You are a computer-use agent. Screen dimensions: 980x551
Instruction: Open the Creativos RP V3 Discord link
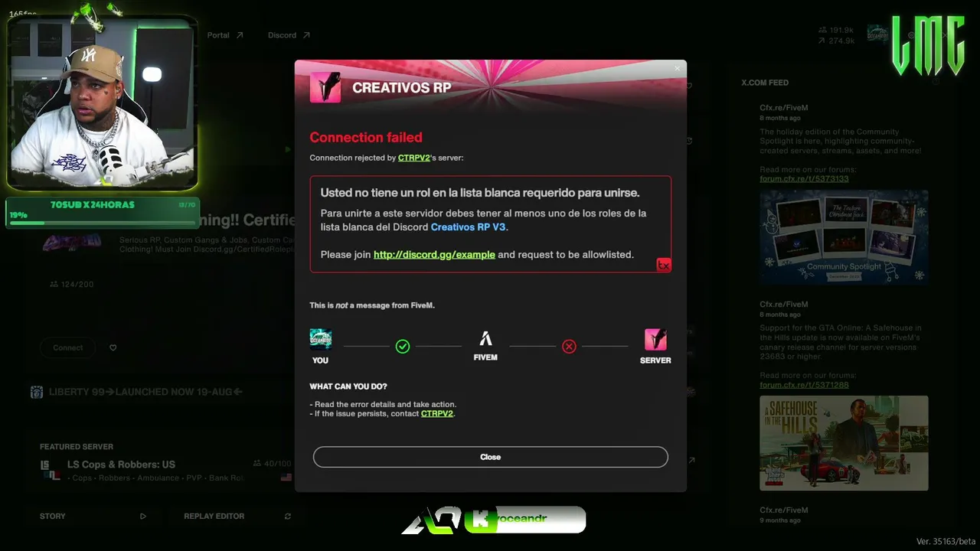point(468,227)
